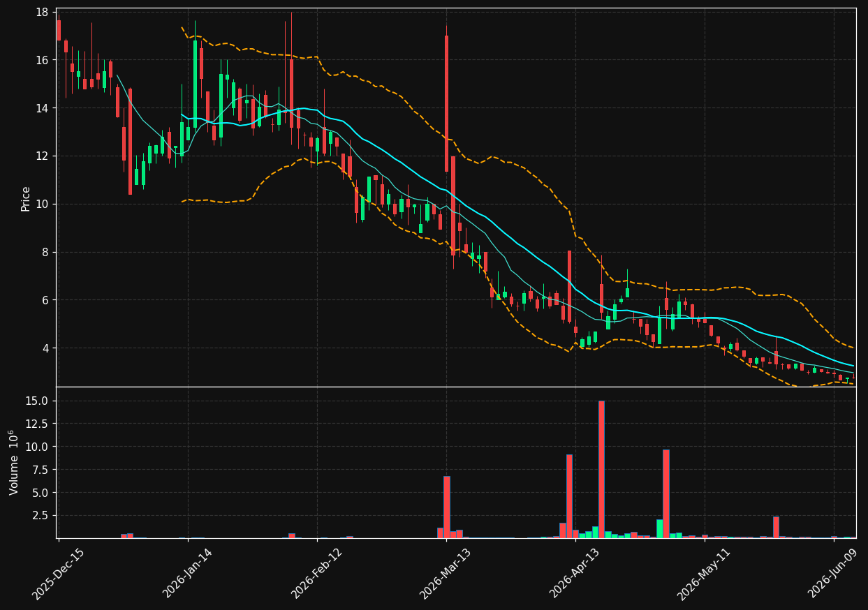
Task: Click the 2026-May-11 date label
Action: (704, 574)
